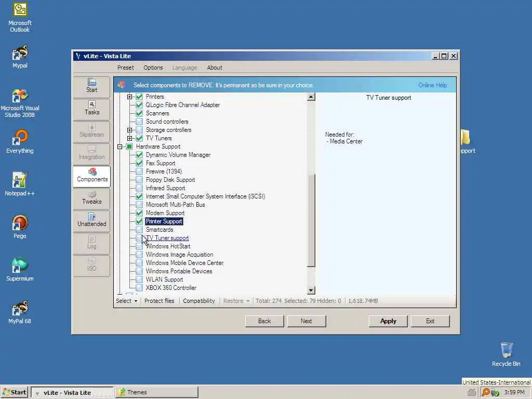The width and height of the screenshot is (532, 399).
Task: Click the component list scrollbar thumb
Action: pyautogui.click(x=311, y=220)
